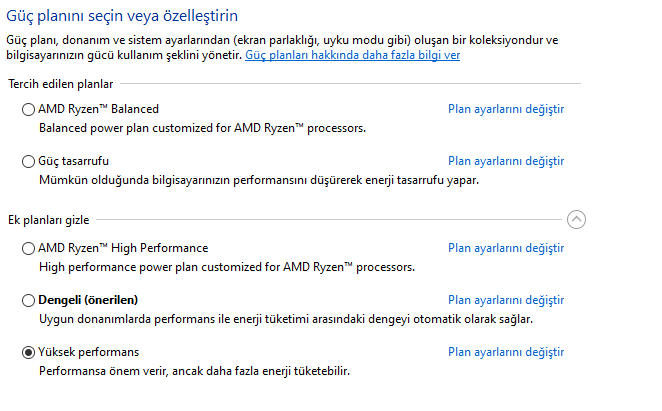Screen dimensions: 662x411
Task: Click the 'Ek planları gizle' section label
Action: click(x=49, y=219)
